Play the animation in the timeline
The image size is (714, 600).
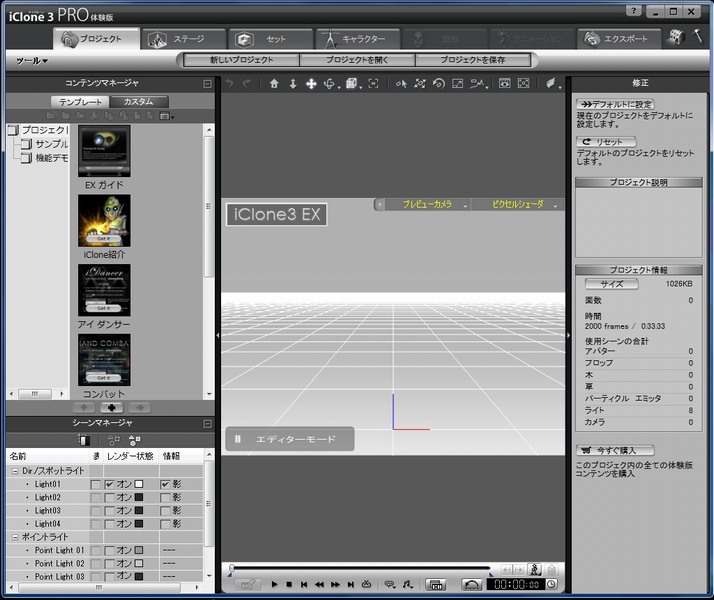click(274, 584)
